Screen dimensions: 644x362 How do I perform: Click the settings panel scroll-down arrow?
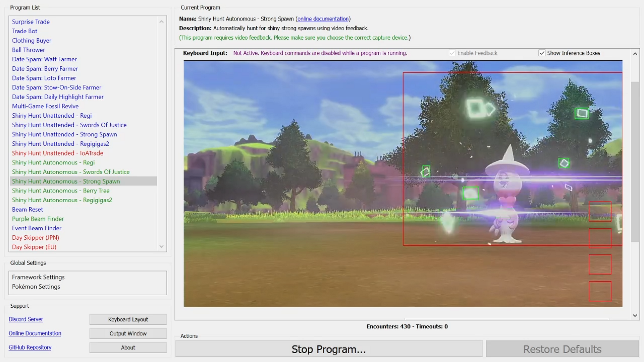pos(635,315)
